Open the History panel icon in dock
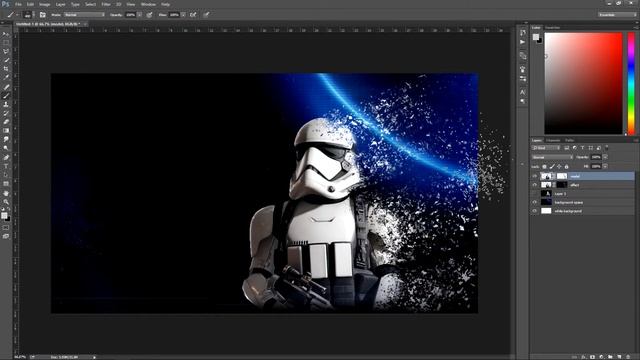The height and width of the screenshot is (360, 640). coord(523,32)
